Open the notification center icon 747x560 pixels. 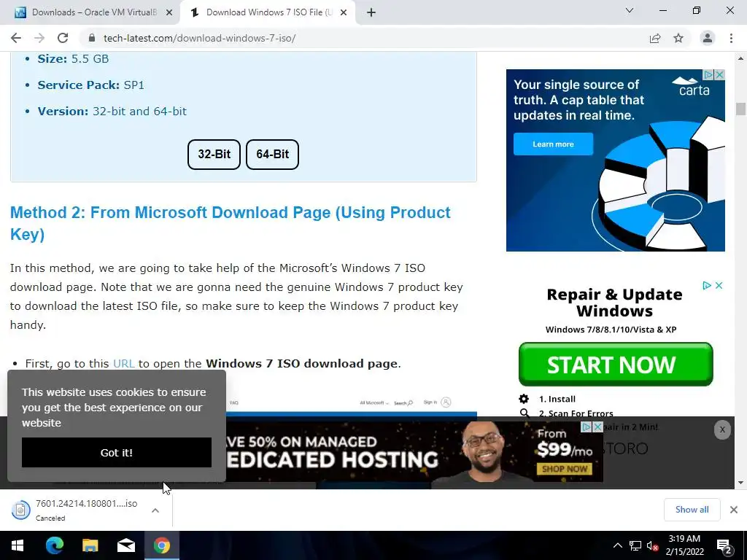coord(724,545)
